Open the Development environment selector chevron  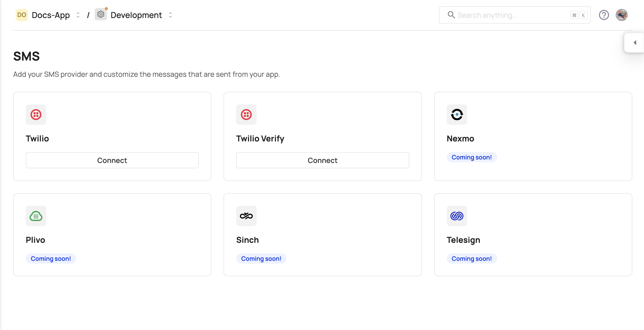tap(170, 15)
